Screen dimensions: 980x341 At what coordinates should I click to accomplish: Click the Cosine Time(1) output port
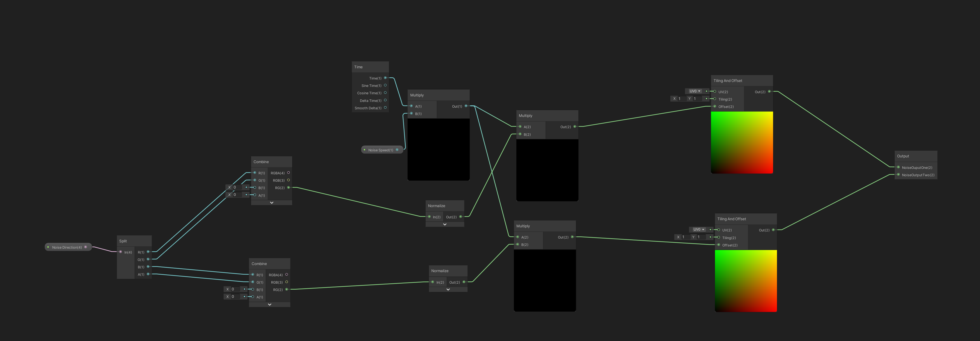(x=385, y=93)
